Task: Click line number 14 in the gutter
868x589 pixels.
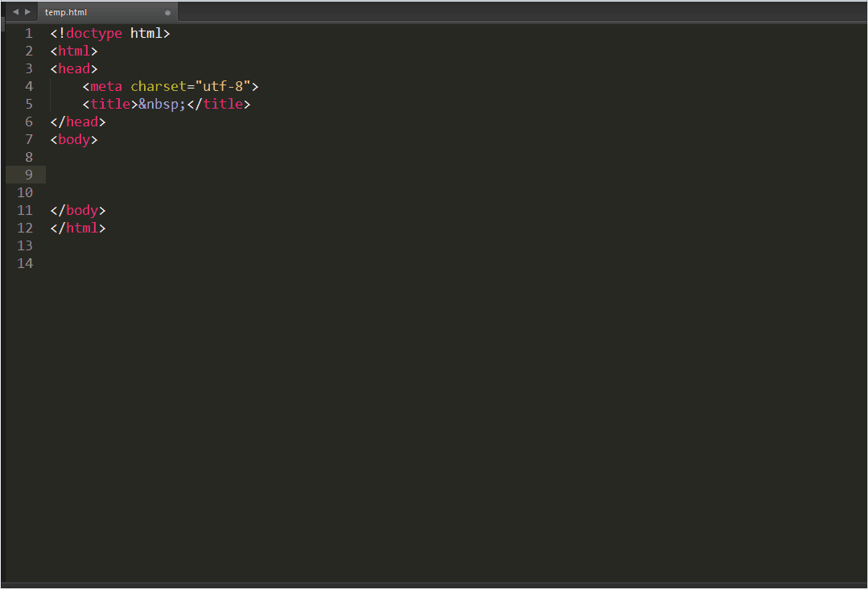Action: pyautogui.click(x=25, y=263)
